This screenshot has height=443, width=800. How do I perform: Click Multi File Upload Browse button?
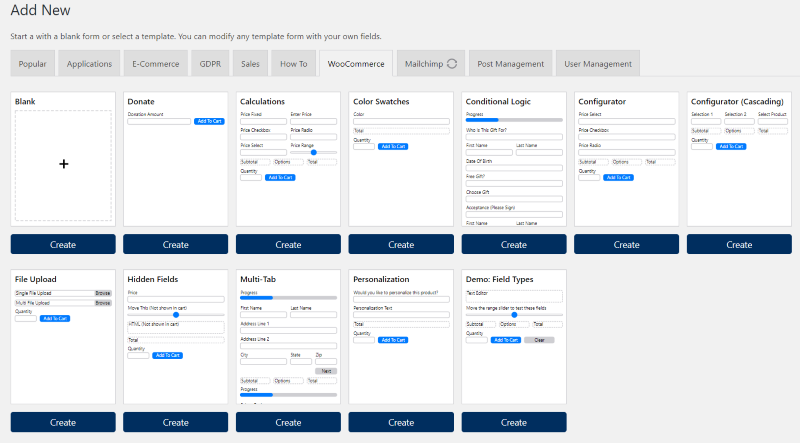(103, 303)
